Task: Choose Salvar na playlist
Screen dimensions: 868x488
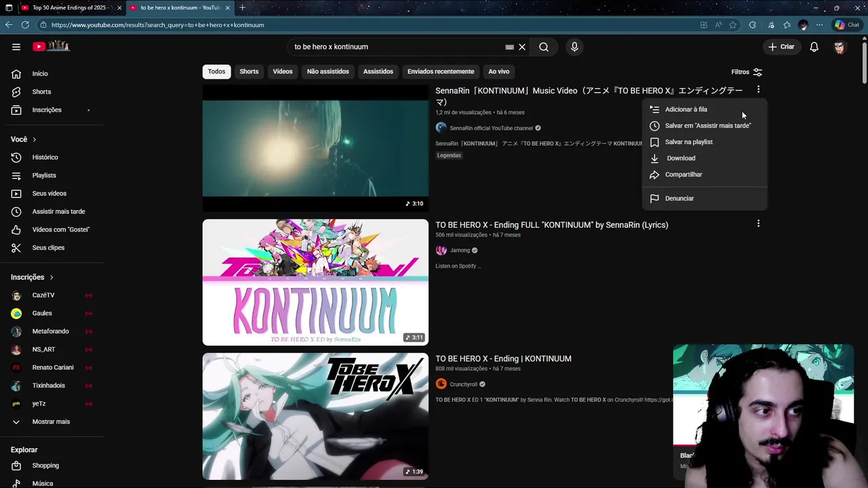Action: (705, 142)
